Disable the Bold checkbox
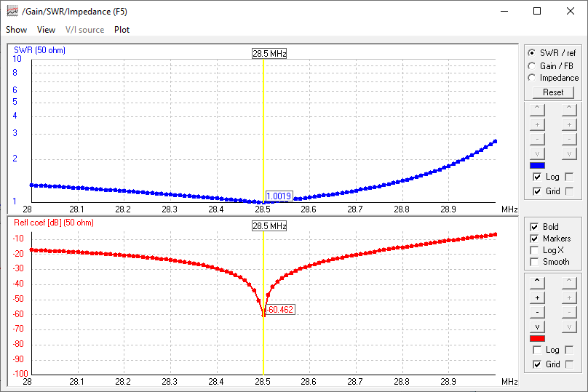The height and width of the screenshot is (392, 588). 535,227
